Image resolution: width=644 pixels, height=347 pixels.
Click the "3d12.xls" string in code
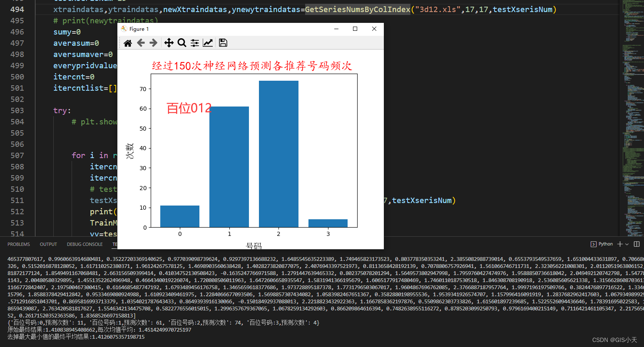[x=438, y=9]
